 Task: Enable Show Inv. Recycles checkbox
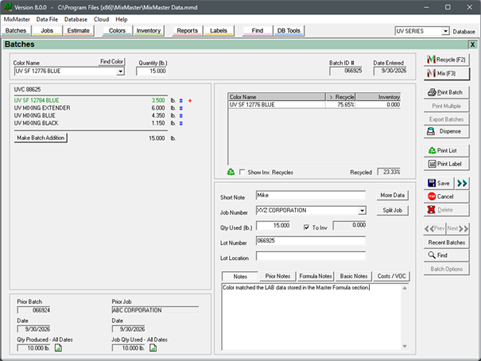pos(242,172)
